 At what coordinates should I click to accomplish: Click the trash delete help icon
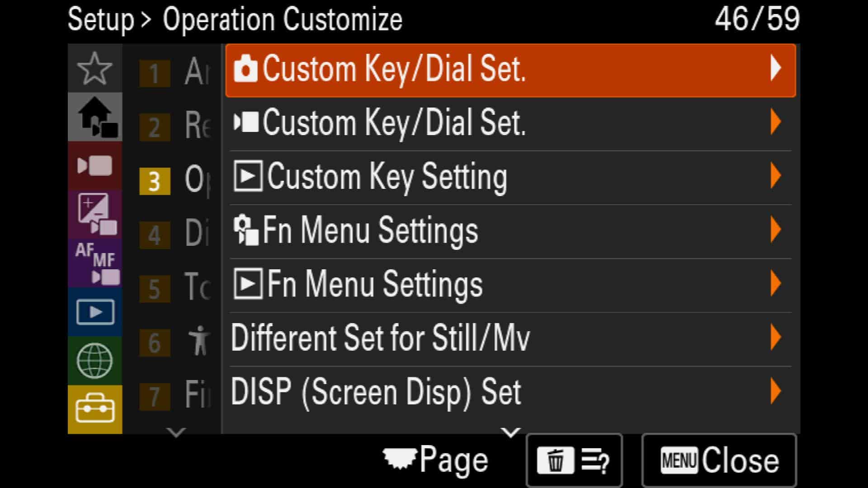click(574, 460)
